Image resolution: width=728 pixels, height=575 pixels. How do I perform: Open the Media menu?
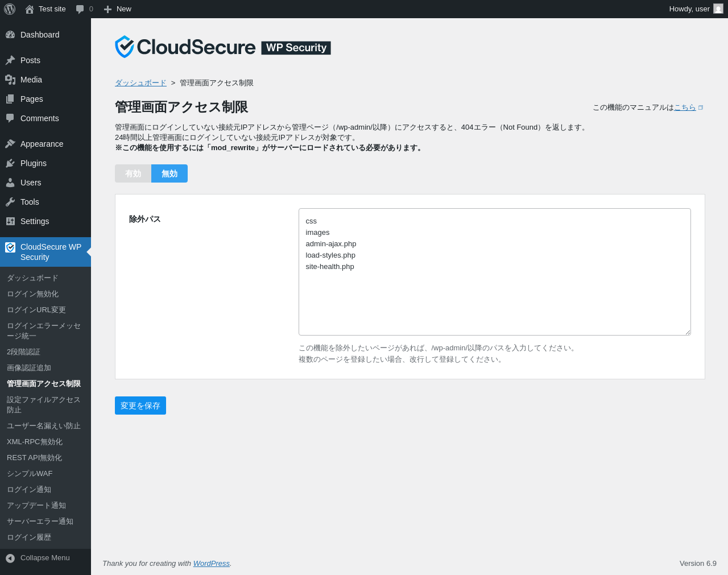tap(45, 80)
